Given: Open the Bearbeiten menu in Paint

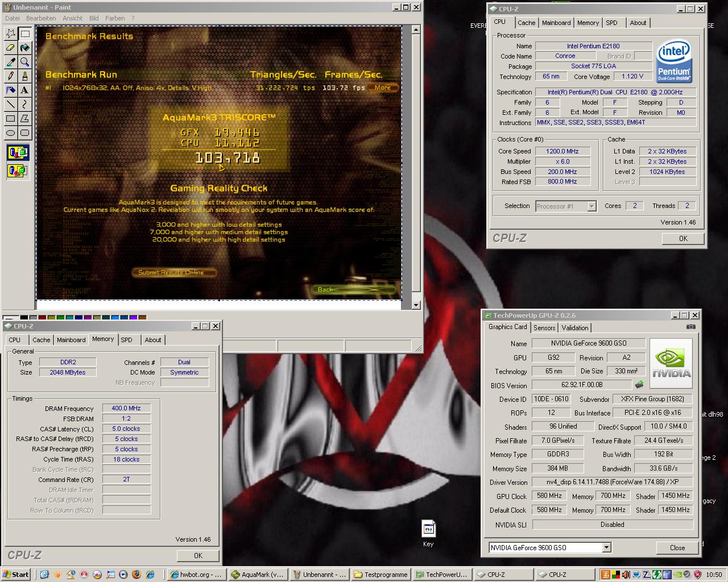Looking at the screenshot, I should [41, 18].
